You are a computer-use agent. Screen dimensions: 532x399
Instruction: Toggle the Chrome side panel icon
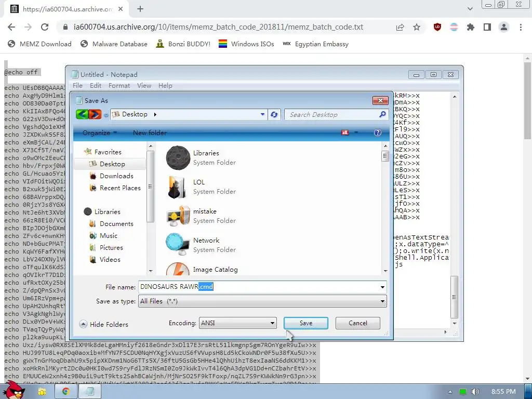[x=487, y=27]
